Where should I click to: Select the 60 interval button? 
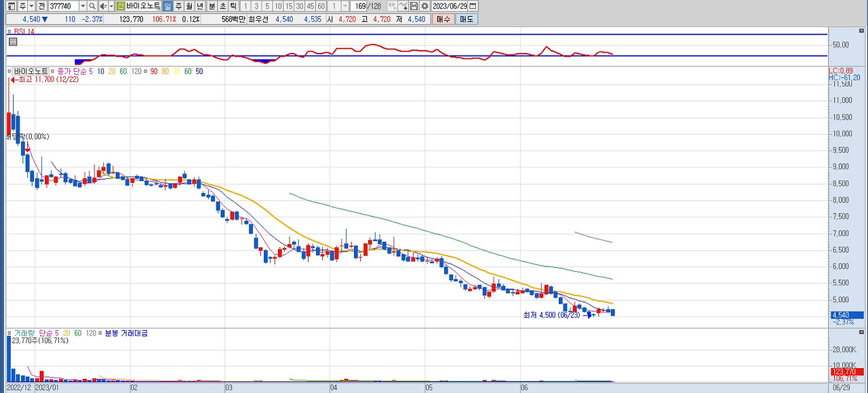click(321, 6)
